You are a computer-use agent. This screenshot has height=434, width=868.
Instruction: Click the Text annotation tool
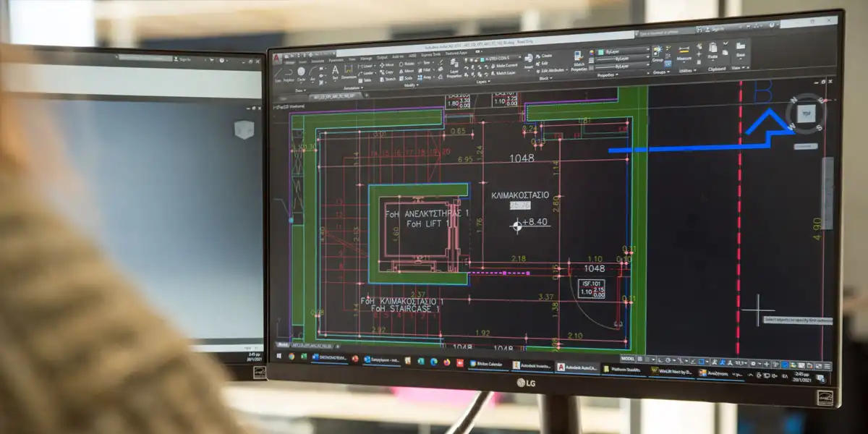tap(335, 72)
